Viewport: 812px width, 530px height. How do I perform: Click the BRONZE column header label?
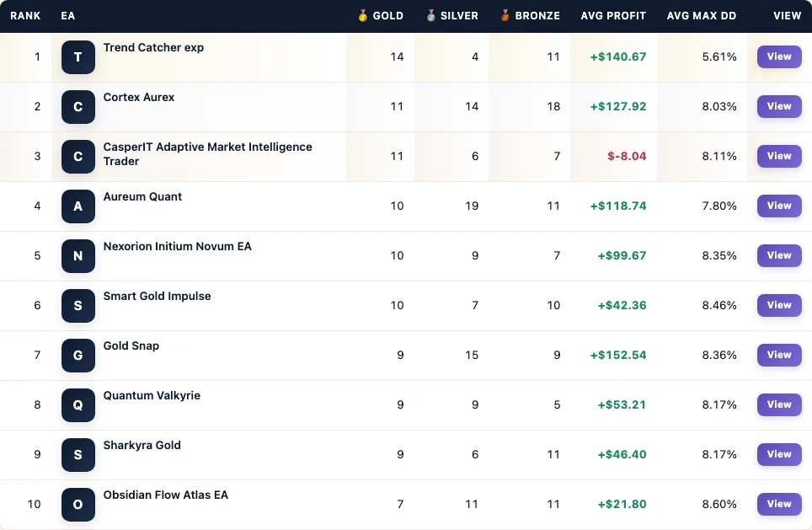point(537,15)
